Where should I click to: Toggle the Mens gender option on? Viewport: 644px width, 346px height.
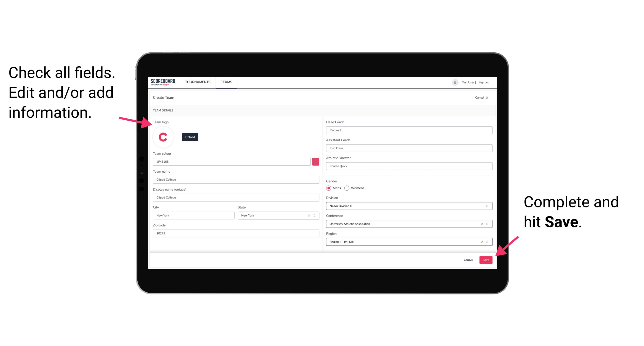click(x=329, y=188)
